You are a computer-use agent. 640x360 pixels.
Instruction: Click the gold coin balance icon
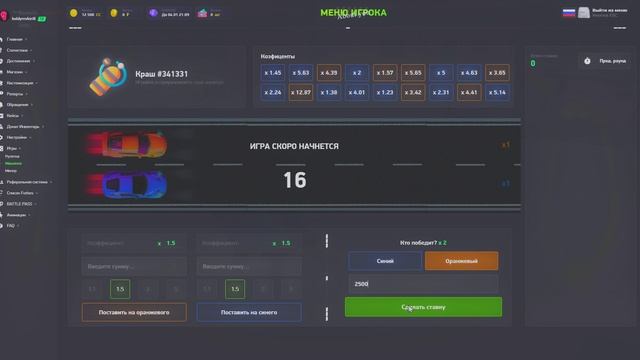[73, 13]
